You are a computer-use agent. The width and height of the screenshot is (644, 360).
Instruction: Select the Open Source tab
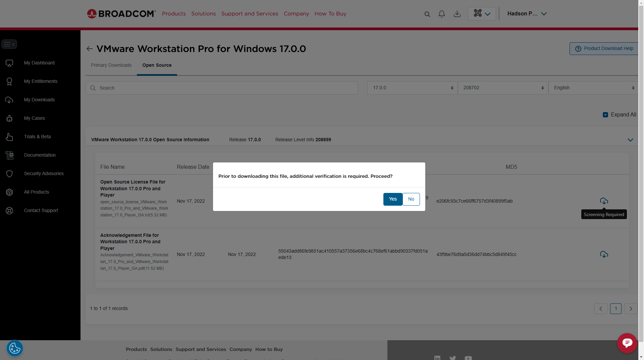157,65
